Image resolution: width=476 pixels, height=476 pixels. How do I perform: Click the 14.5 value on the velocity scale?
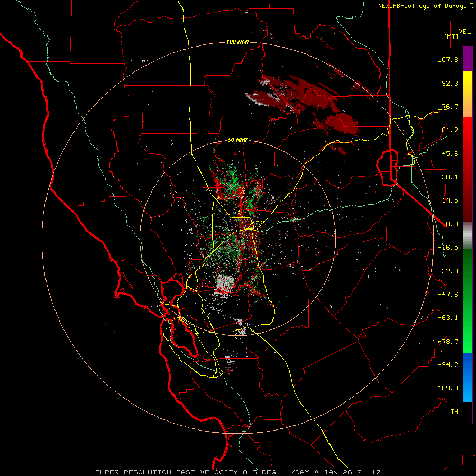coord(450,200)
